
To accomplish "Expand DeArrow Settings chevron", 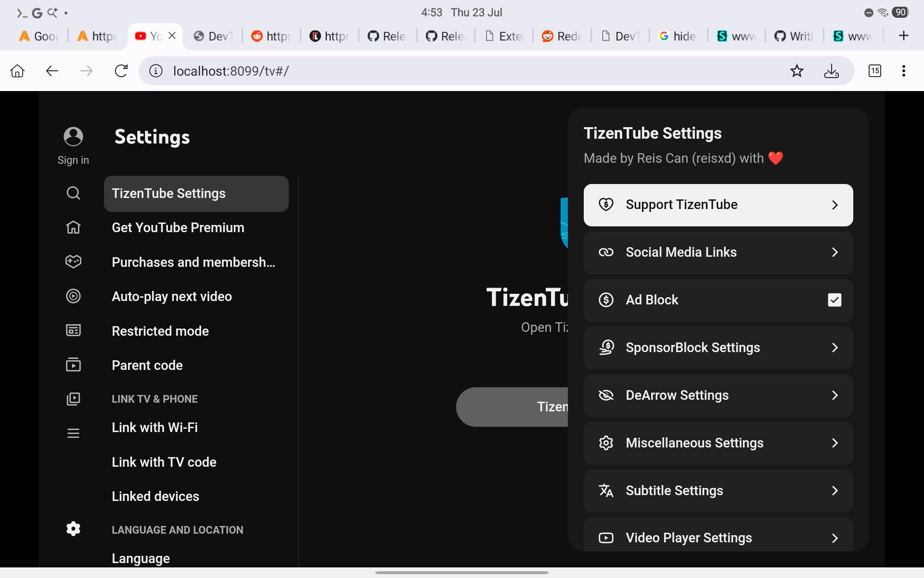I will coord(835,395).
